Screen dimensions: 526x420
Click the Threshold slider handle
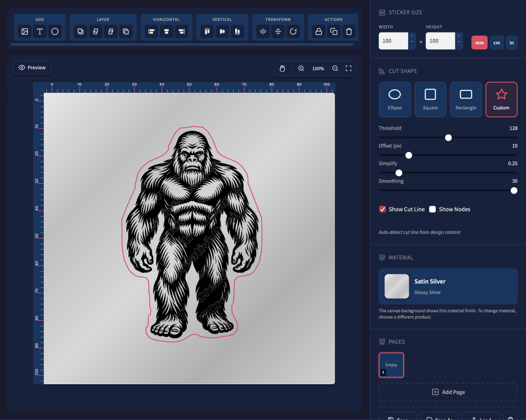pos(448,138)
